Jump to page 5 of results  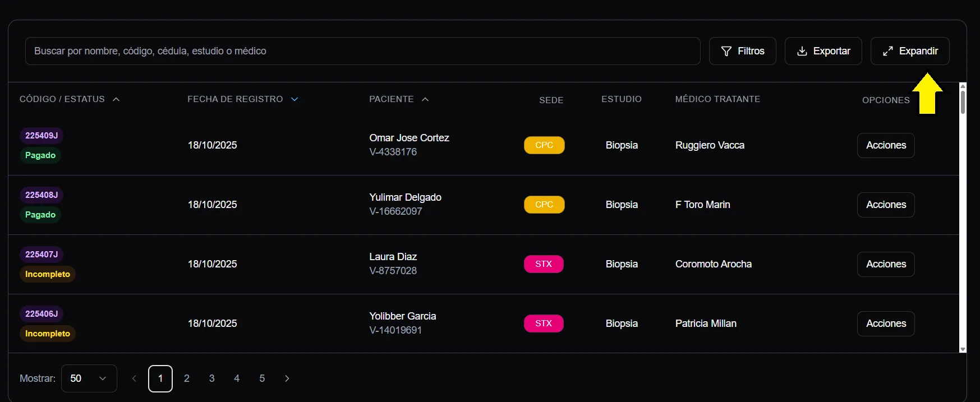pyautogui.click(x=262, y=378)
